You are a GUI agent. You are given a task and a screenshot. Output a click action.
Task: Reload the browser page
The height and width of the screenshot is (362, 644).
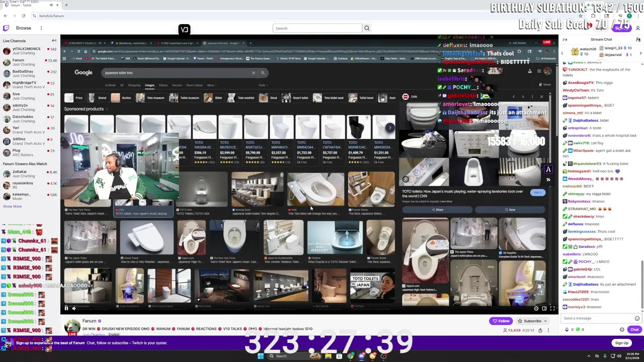[x=23, y=16]
